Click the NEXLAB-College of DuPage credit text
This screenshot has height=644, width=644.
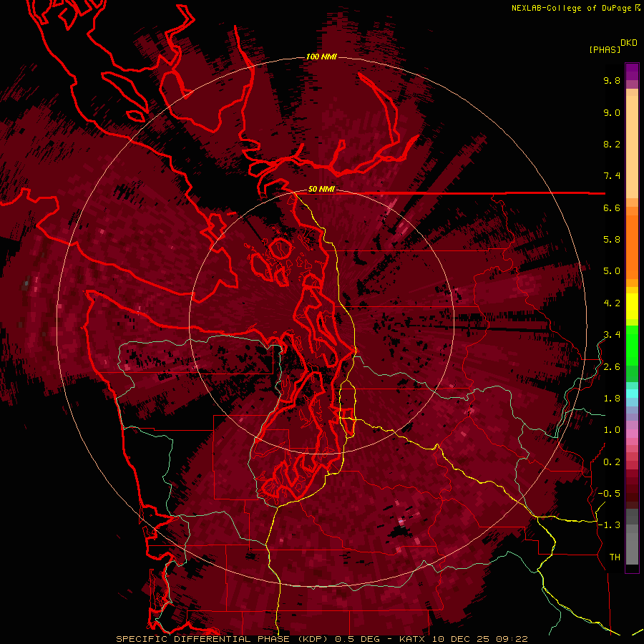coord(572,8)
